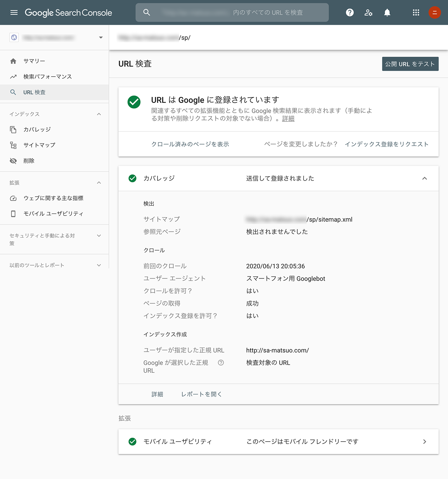
Task: Click the pages icon beside カバレッジ
Action: [x=13, y=130]
